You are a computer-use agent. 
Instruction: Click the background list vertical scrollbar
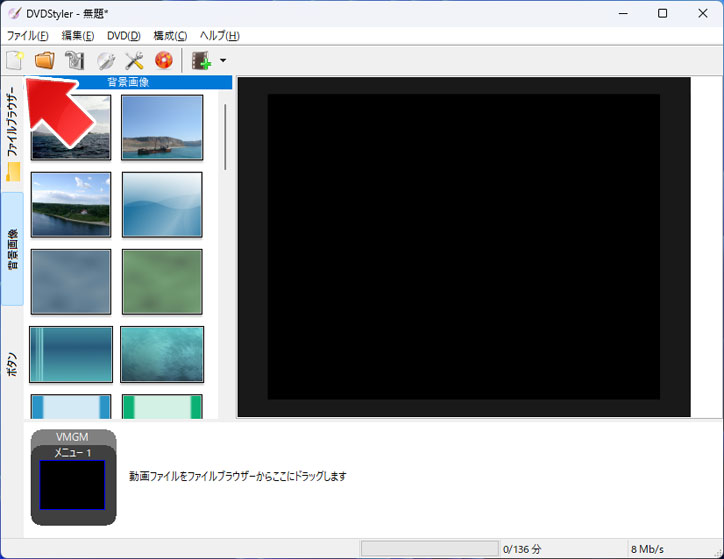pos(225,137)
